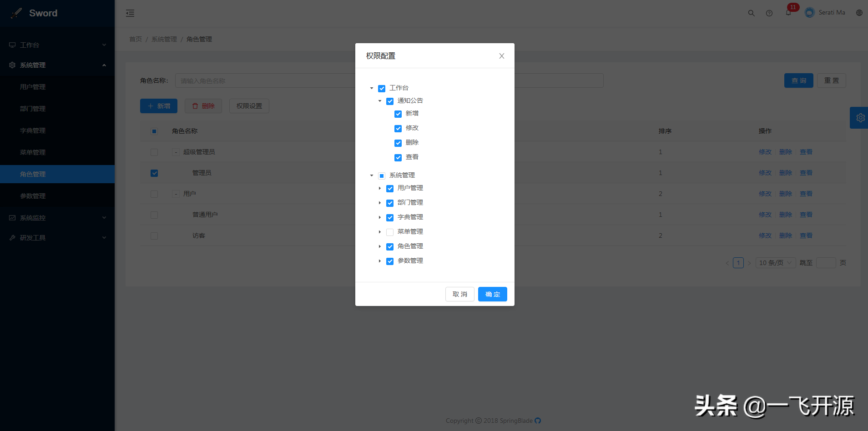Screen dimensions: 868x431
Task: Open the settings gear side tab
Action: point(860,118)
